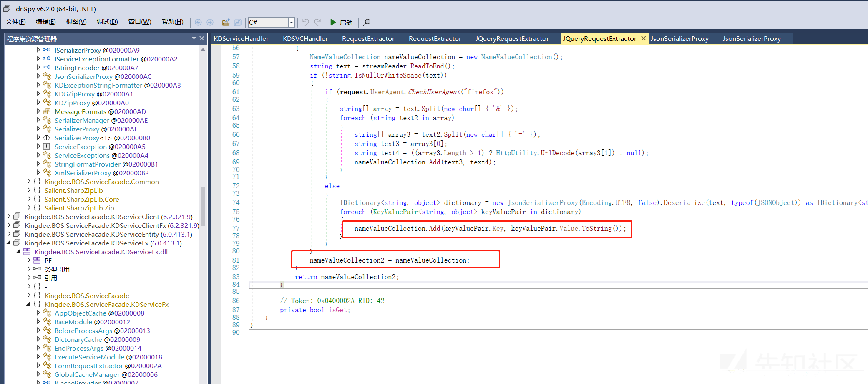
Task: Expand the FormRequestExtractor class node
Action: pos(38,365)
